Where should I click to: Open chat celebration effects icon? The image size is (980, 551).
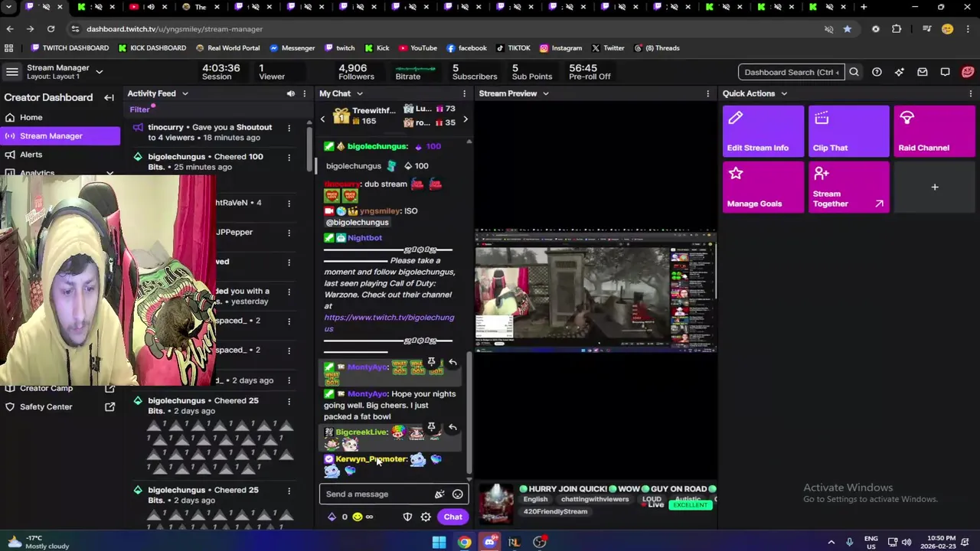(439, 494)
